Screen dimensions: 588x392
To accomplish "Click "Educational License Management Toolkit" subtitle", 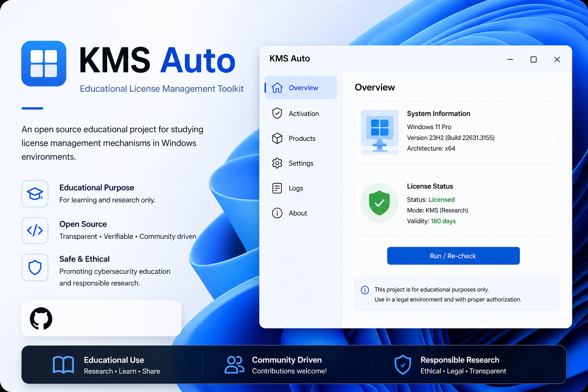I will (x=162, y=89).
